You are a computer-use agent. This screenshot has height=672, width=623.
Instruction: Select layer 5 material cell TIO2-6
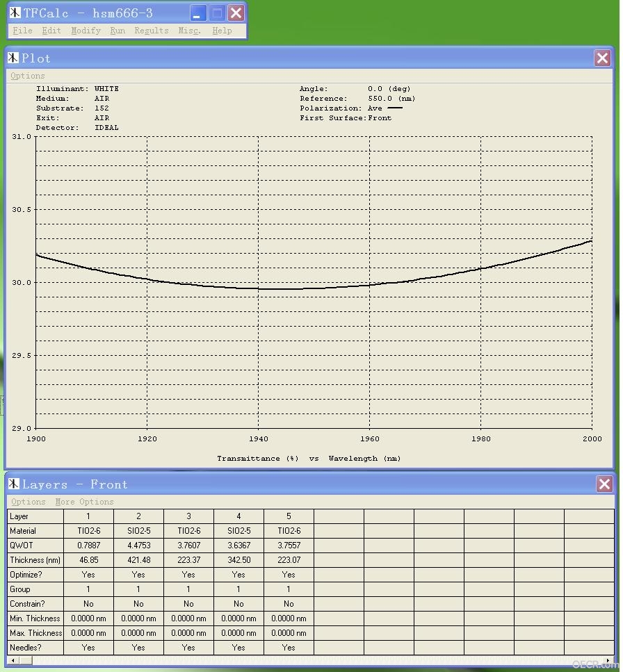(x=289, y=530)
